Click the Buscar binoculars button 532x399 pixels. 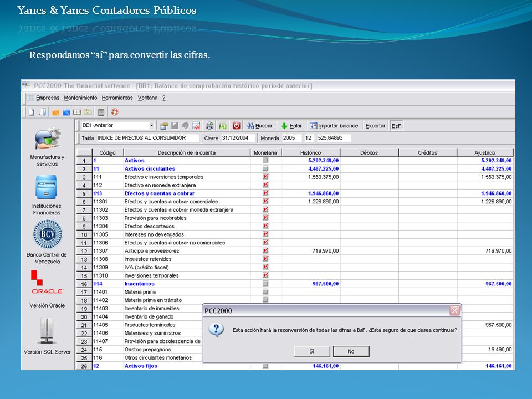[x=259, y=126]
